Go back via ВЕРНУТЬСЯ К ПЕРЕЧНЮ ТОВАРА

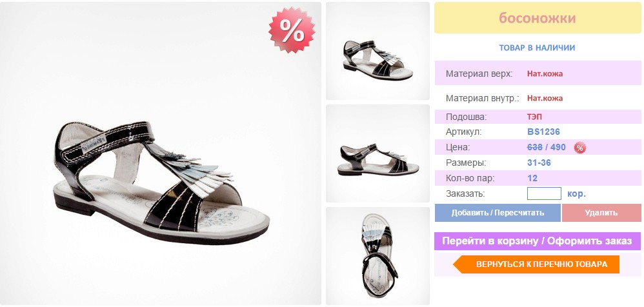(536, 264)
